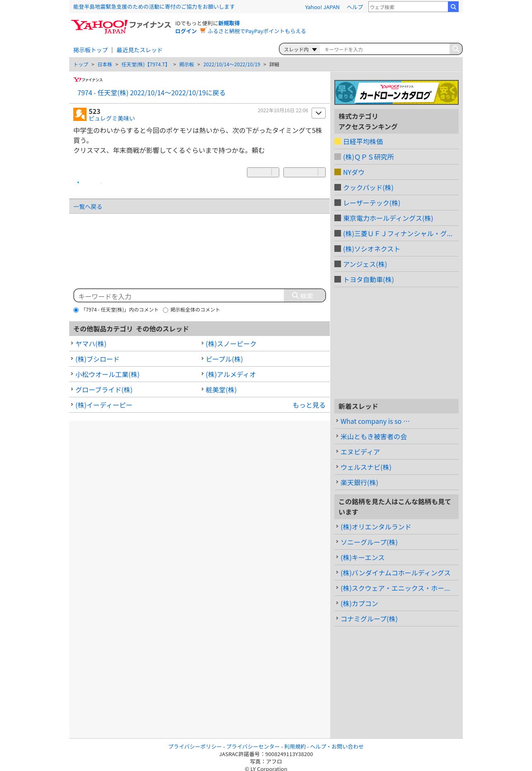Viewport: 532px width, 771px height.
Task: Click the Noto earthquake donation notice link
Action: coord(154,7)
